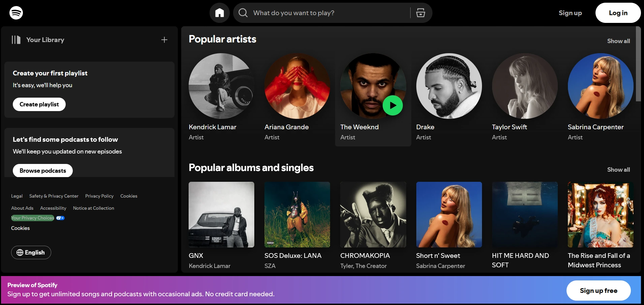Open Privacy Policy link

tap(99, 196)
